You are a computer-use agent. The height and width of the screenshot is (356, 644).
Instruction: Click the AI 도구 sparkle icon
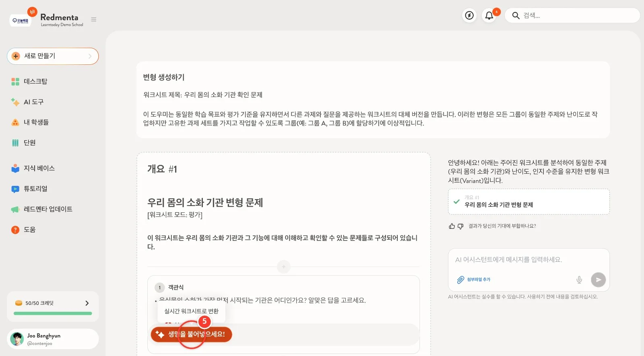point(15,102)
